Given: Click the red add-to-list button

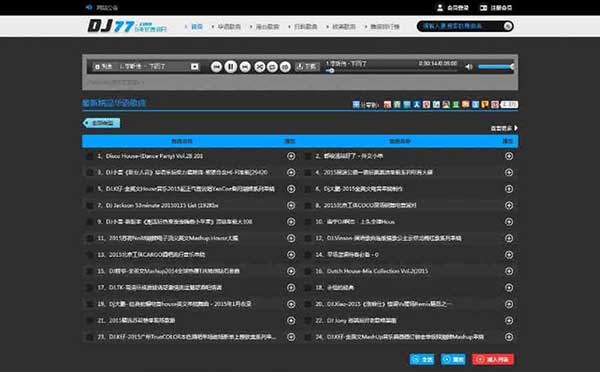Looking at the screenshot, I should pos(493,359).
